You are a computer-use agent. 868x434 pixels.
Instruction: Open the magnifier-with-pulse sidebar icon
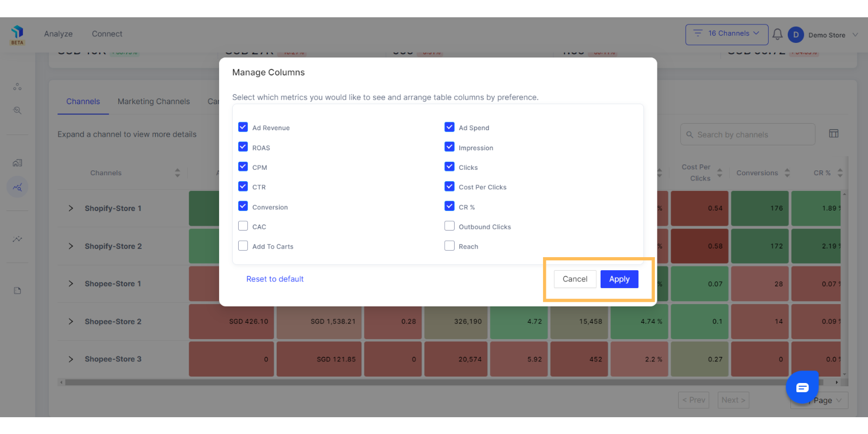coord(17,110)
